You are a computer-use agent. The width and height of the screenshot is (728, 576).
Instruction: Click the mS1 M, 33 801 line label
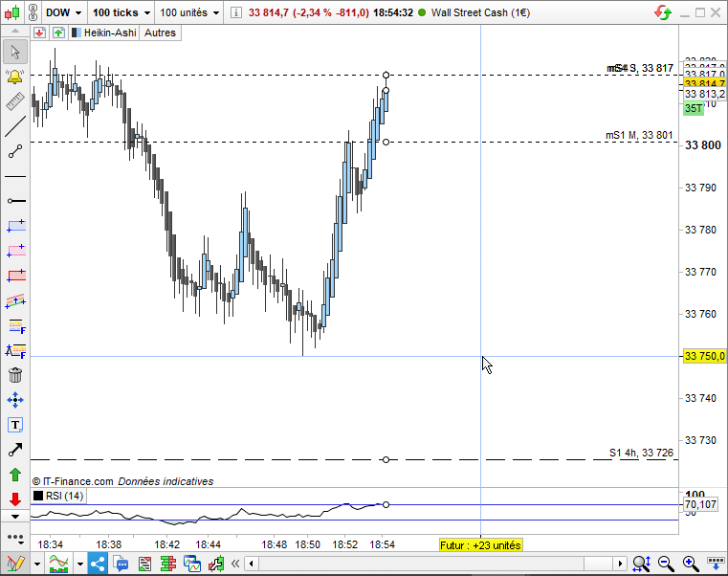click(x=639, y=135)
